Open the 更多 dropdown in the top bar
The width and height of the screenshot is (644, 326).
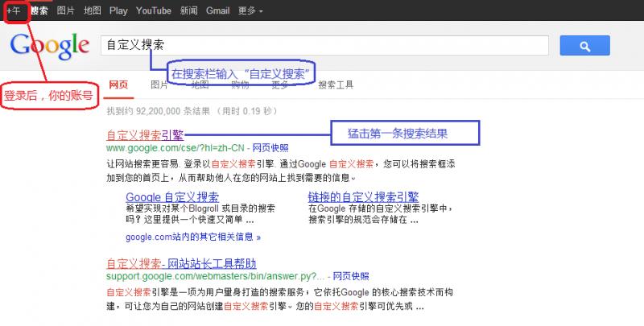tap(252, 12)
